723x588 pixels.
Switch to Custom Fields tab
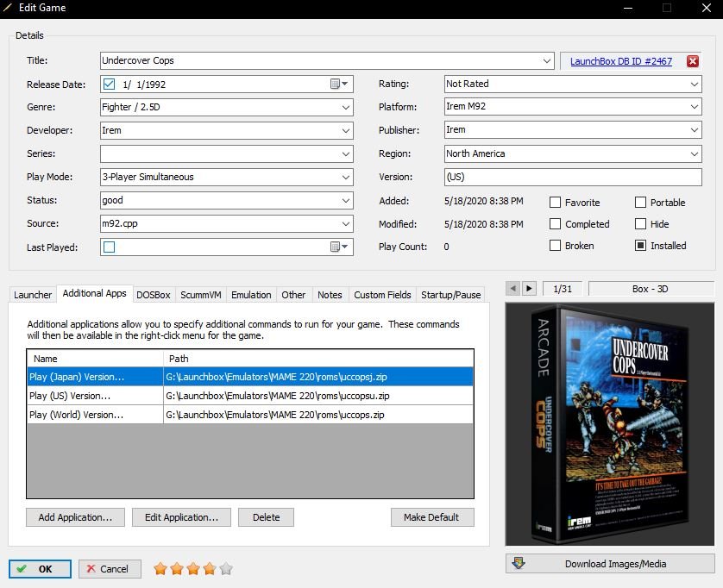pos(382,295)
